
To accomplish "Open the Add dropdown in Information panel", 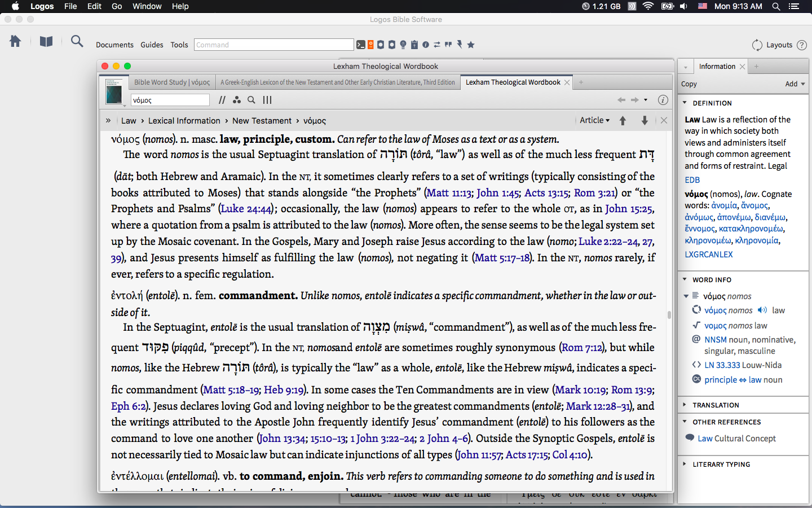I will point(795,84).
